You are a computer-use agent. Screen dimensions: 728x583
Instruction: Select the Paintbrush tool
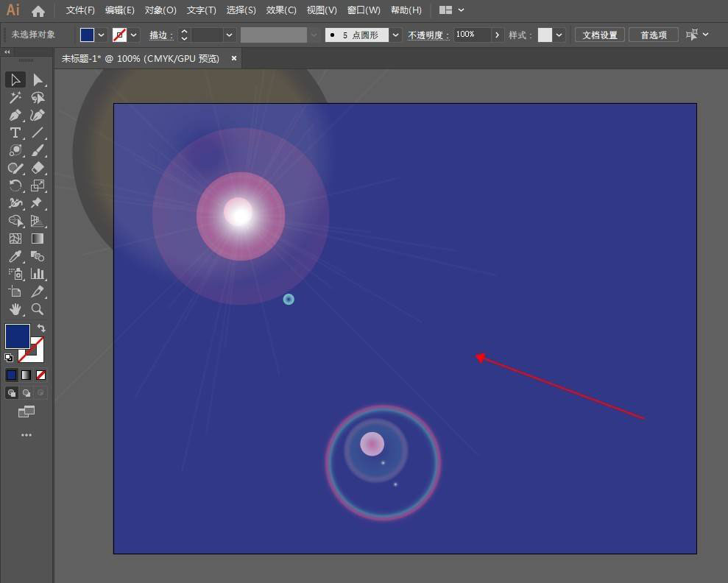pos(38,150)
